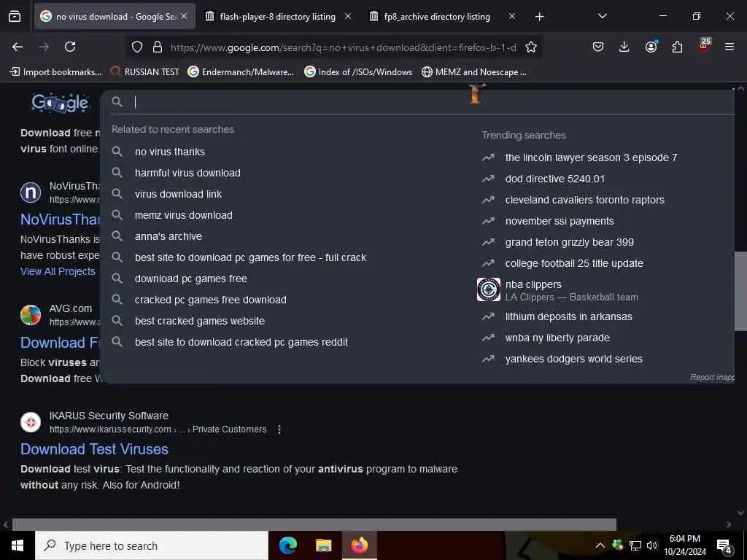This screenshot has width=747, height=560.
Task: Open the Downloads panel
Action: click(x=624, y=47)
